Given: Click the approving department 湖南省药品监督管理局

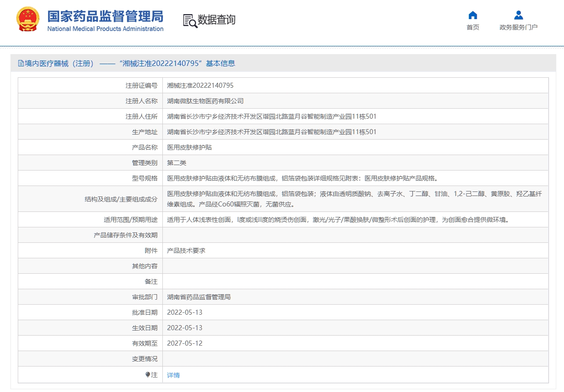Looking at the screenshot, I should point(199,297).
